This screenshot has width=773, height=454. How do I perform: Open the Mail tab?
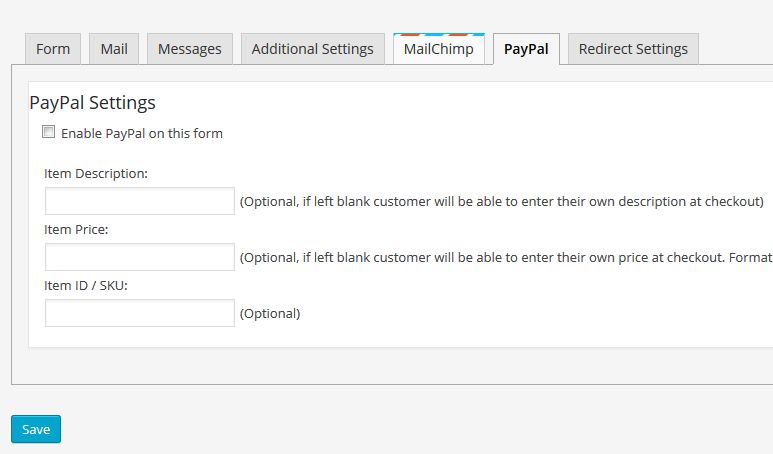coord(114,49)
